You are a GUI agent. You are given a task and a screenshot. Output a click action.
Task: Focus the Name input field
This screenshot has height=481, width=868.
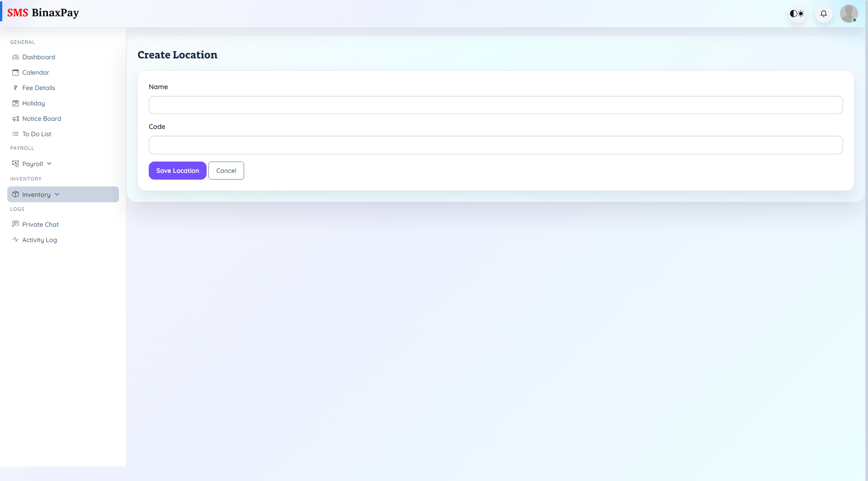(495, 105)
